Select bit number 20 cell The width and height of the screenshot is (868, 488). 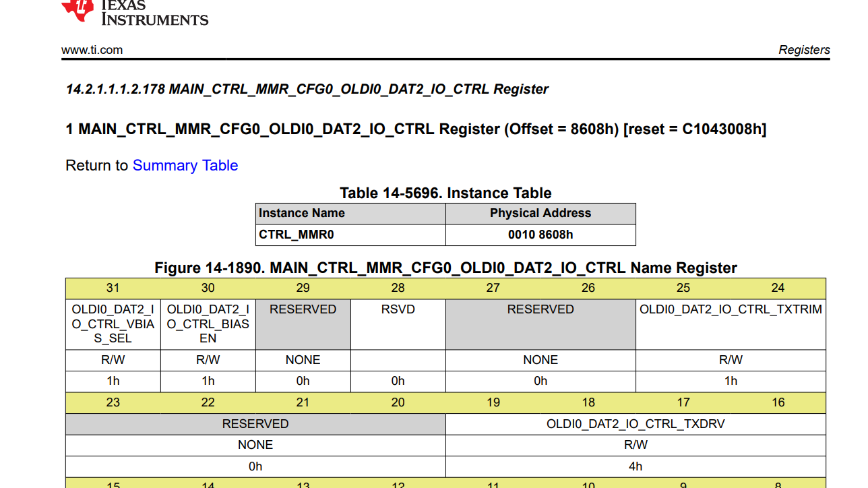click(x=398, y=403)
